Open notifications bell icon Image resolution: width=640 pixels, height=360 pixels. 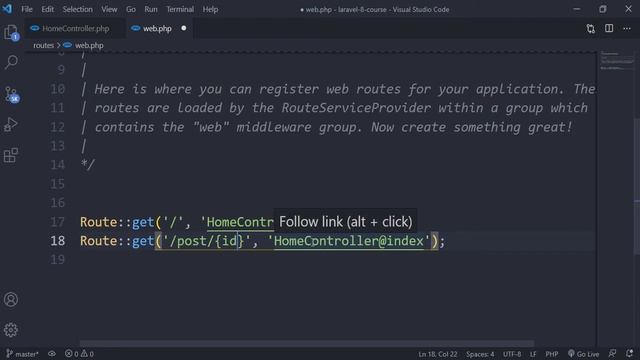click(629, 353)
